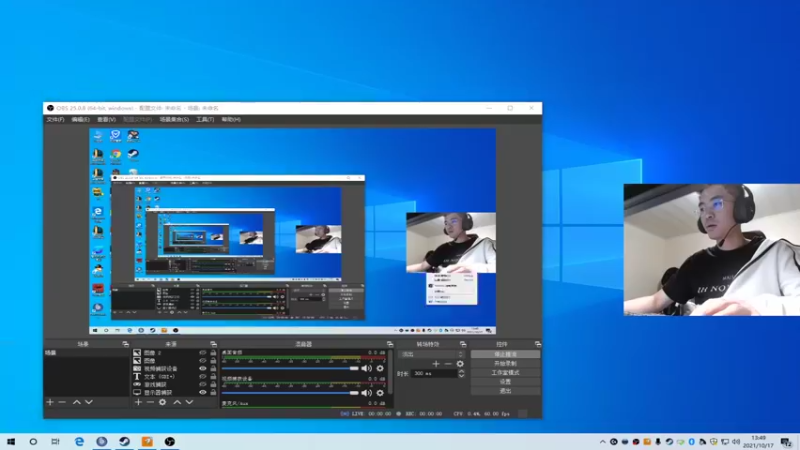Open the 文件(F) menu
The width and height of the screenshot is (800, 450).
click(55, 119)
